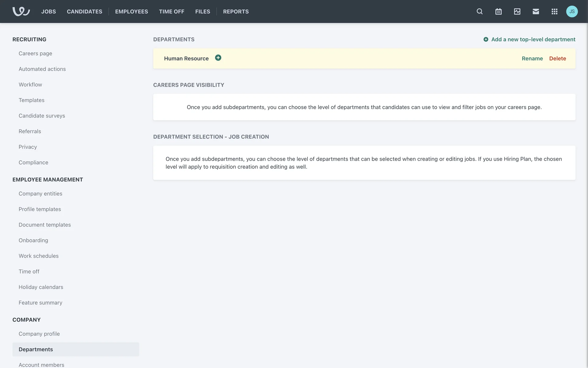Open the Time Off menu

171,11
